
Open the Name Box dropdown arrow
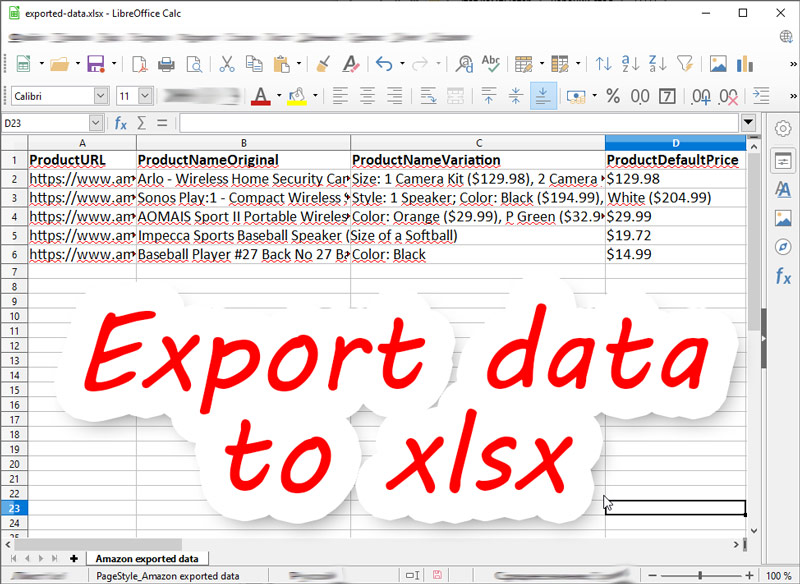95,123
